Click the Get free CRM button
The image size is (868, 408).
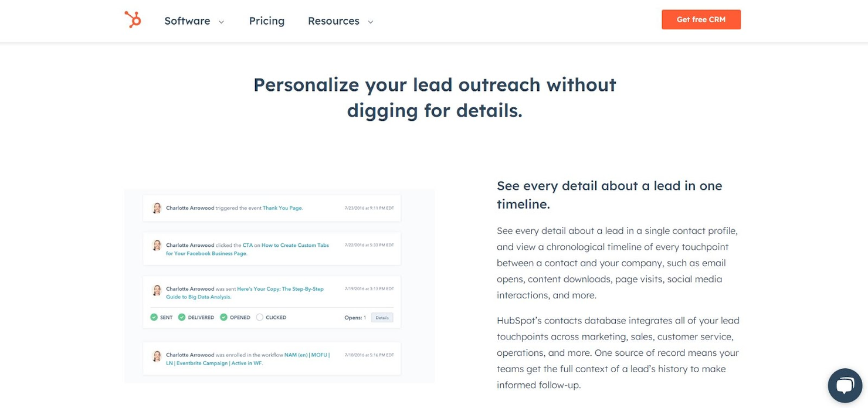701,19
